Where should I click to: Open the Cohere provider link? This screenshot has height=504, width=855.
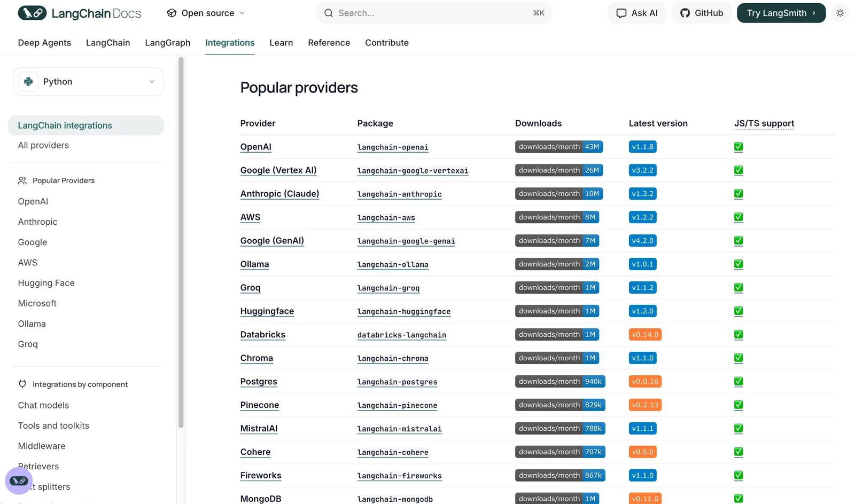tap(255, 452)
